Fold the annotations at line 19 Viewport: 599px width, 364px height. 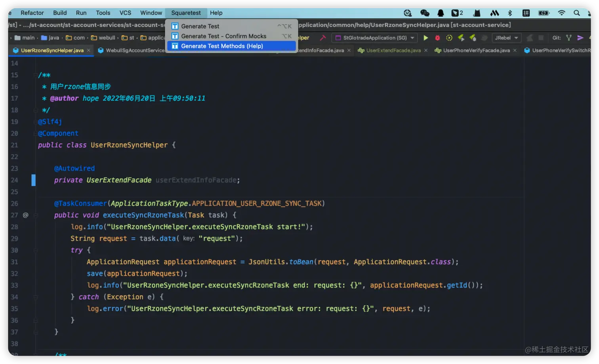pyautogui.click(x=36, y=122)
